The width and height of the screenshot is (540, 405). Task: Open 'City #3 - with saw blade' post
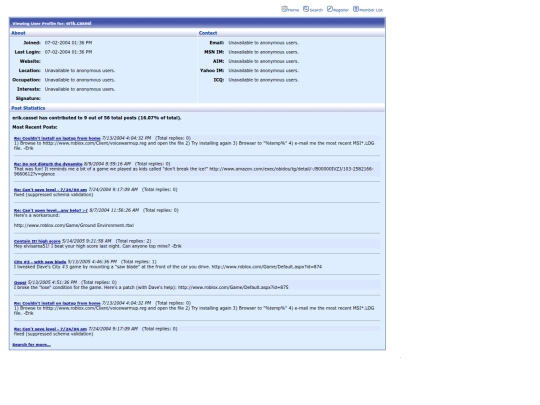pos(40,262)
